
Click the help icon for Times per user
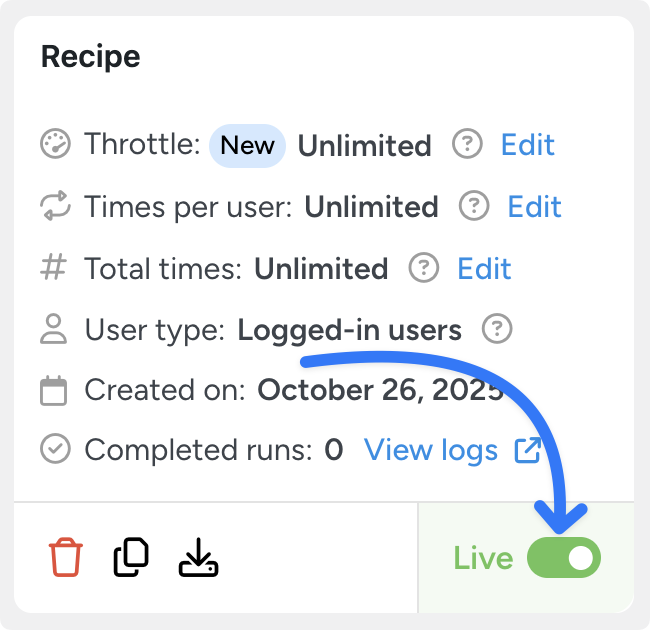tap(474, 207)
